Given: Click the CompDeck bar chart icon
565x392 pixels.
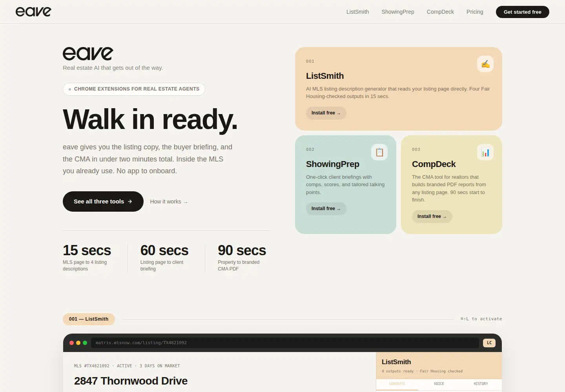Looking at the screenshot, I should 485,152.
